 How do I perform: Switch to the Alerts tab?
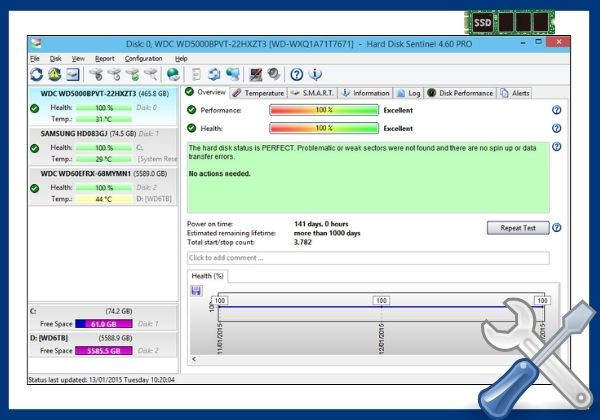[x=515, y=93]
